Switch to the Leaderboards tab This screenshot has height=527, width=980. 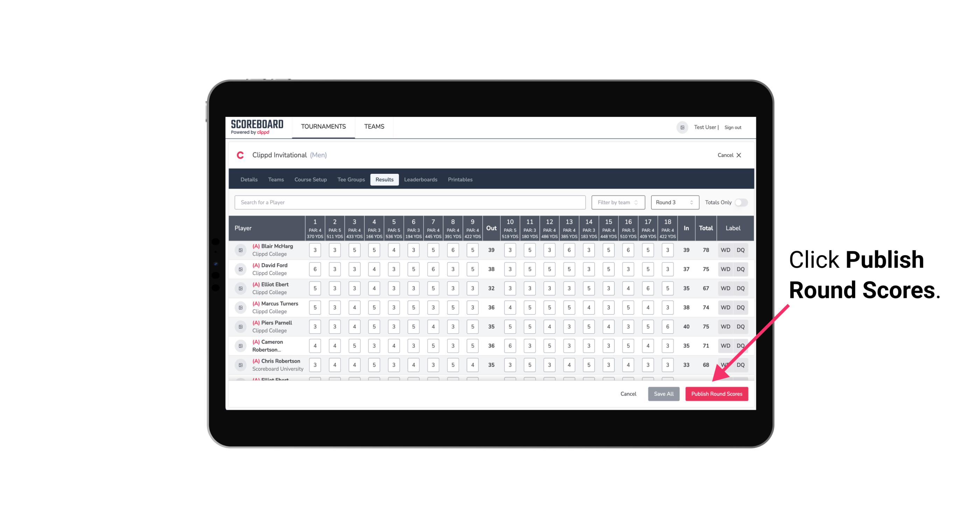(421, 180)
